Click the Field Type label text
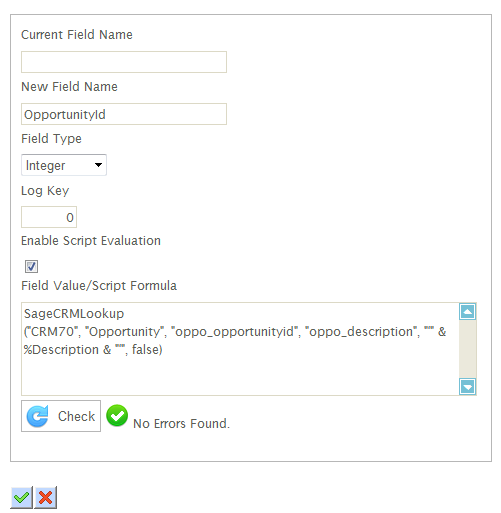Viewport: 501px width, 513px height. tap(51, 139)
